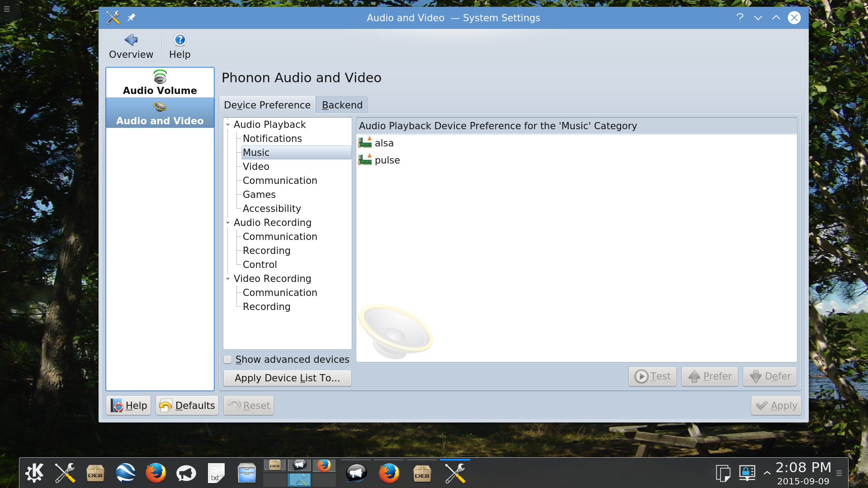The width and height of the screenshot is (868, 488).
Task: Show hidden system tray icons arrow
Action: pyautogui.click(x=767, y=473)
